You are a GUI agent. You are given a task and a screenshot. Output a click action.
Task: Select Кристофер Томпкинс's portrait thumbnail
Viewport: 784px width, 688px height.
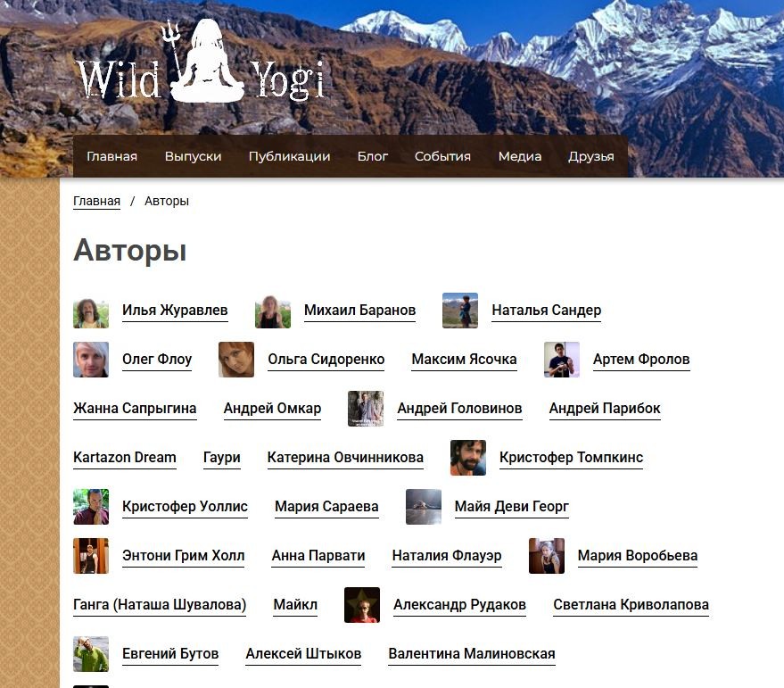(x=468, y=458)
